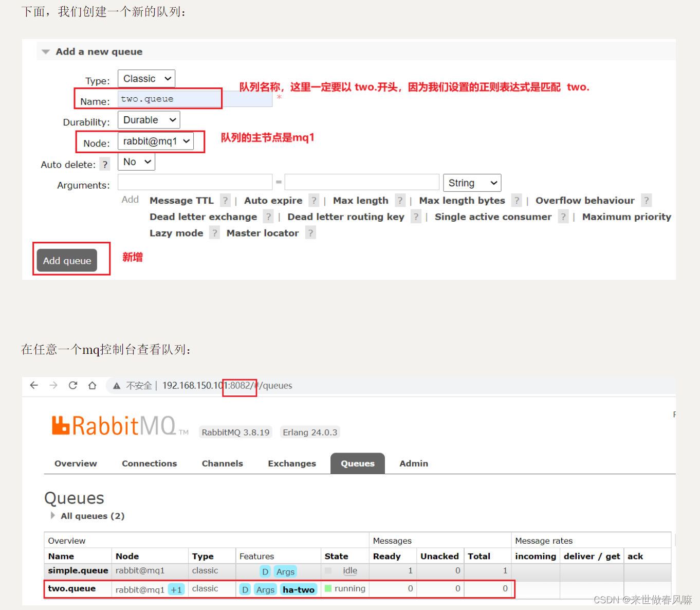Screen dimensions: 700x610
Task: Click Args badge in simple.queue row
Action: pos(285,571)
